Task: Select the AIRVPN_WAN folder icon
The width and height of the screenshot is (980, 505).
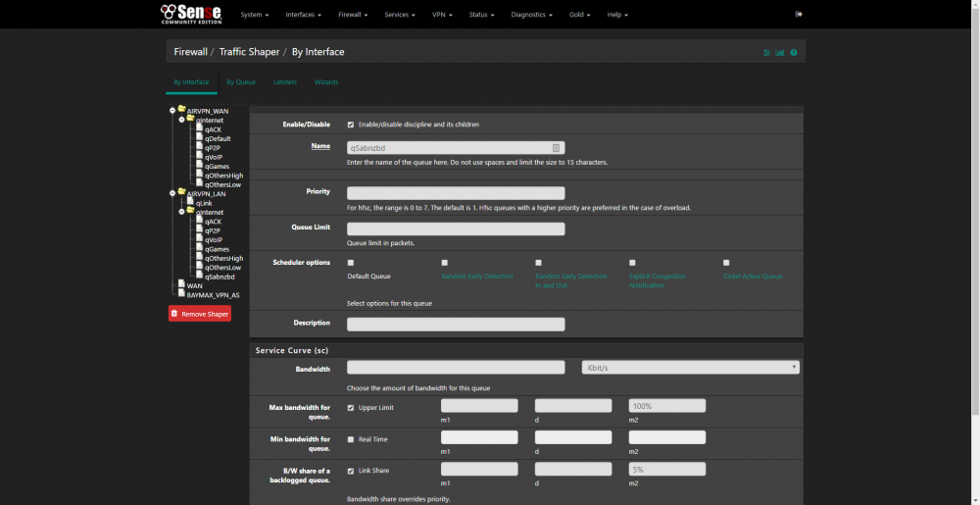Action: pyautogui.click(x=181, y=110)
